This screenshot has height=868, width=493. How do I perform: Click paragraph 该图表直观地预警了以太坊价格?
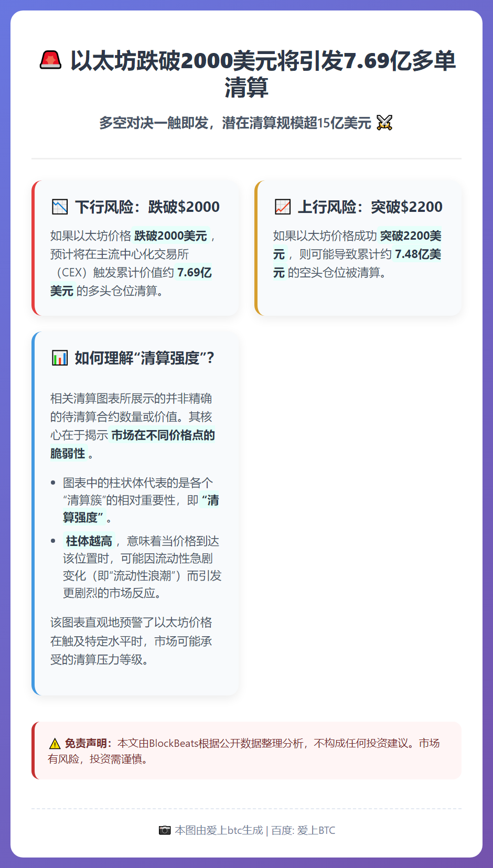coord(131,623)
